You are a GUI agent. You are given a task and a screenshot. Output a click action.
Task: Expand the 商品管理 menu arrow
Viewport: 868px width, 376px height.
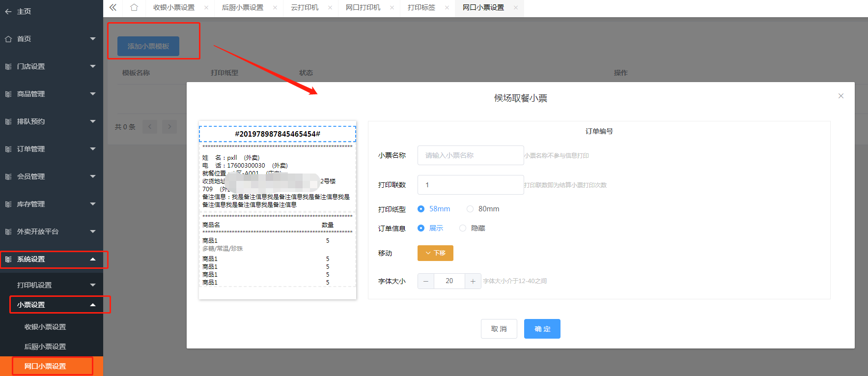pos(93,94)
